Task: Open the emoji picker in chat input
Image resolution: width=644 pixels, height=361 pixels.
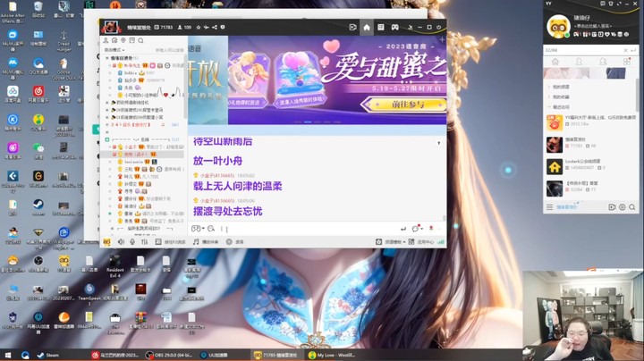Action: pyautogui.click(x=196, y=229)
